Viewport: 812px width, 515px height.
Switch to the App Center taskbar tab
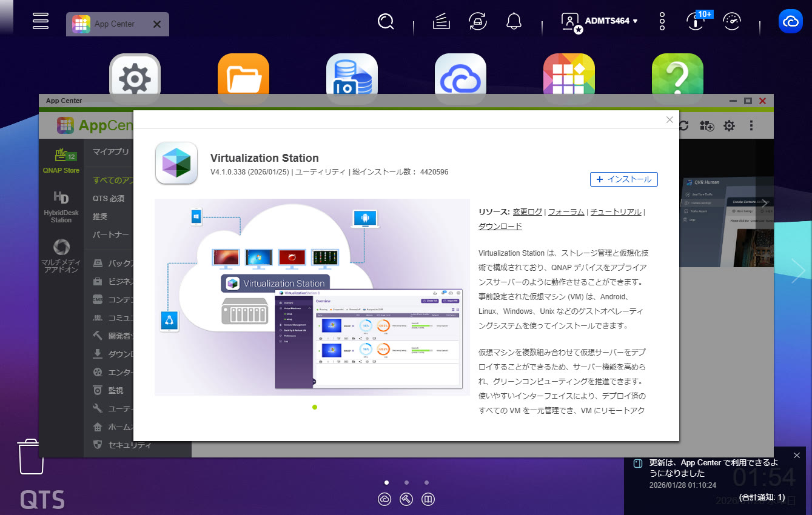click(x=115, y=24)
